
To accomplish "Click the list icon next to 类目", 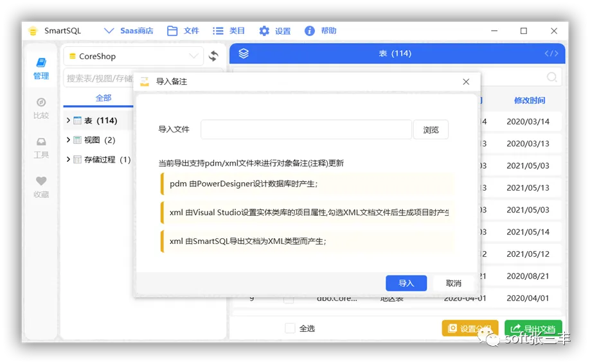I will [x=218, y=31].
